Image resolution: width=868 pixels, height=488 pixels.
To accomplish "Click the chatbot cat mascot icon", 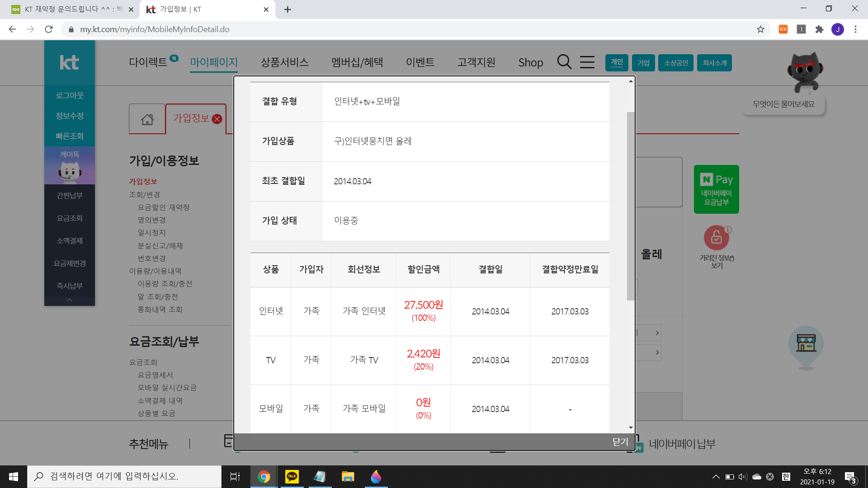I will click(805, 72).
